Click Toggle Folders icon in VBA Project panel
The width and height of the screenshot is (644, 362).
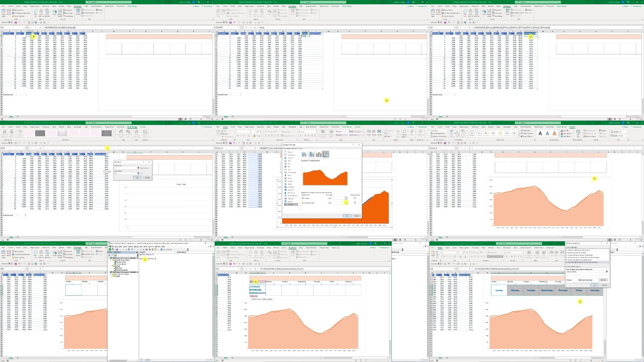115,255
